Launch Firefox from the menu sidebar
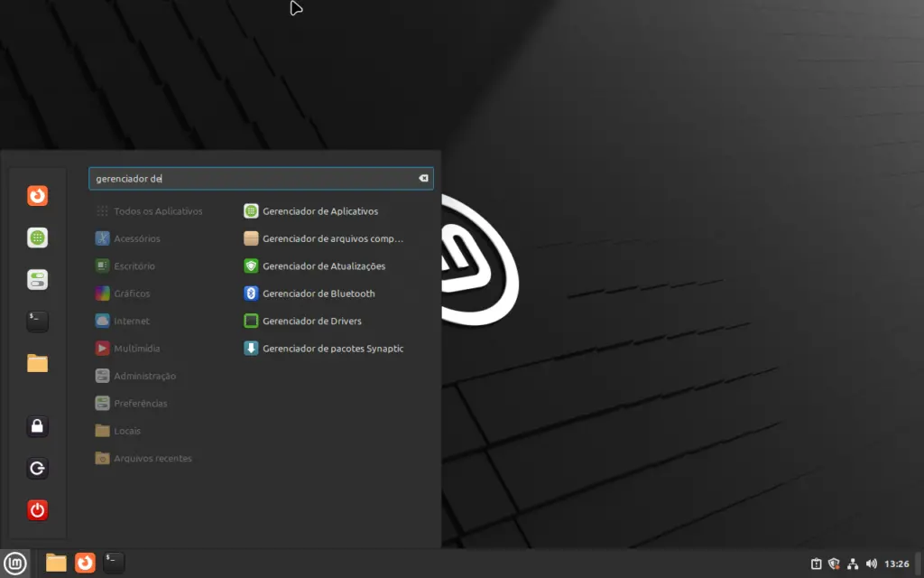 pyautogui.click(x=37, y=195)
